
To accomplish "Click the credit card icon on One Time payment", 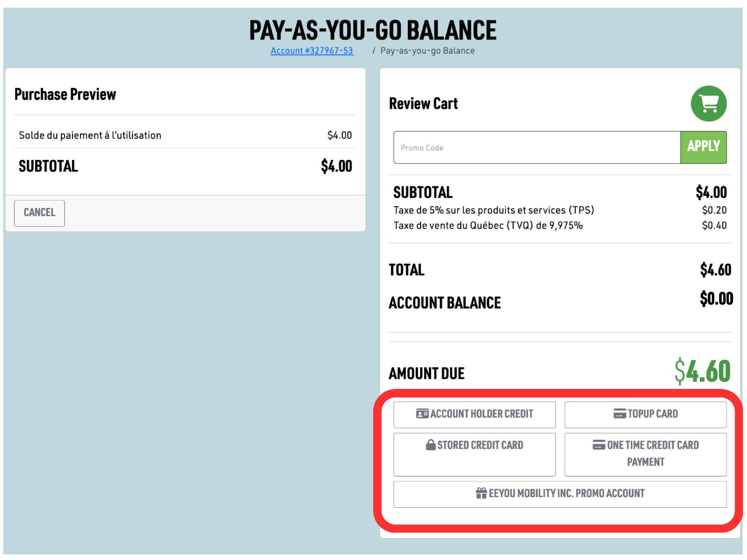I will click(598, 445).
